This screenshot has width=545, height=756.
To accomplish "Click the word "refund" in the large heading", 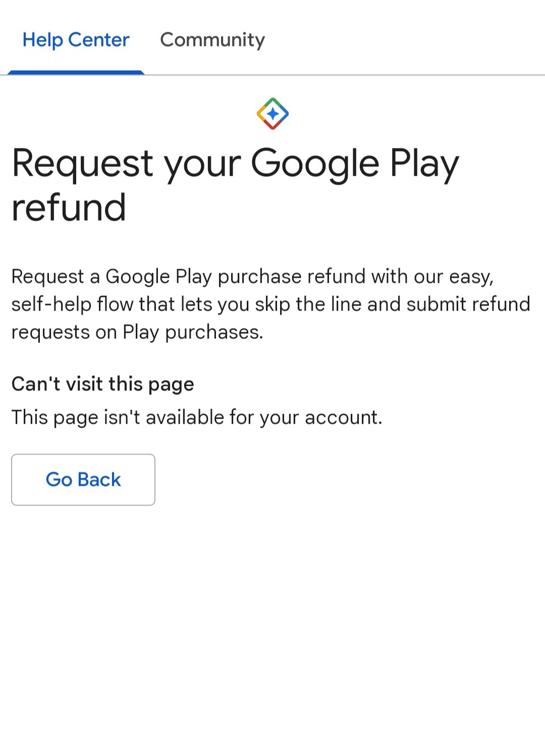I will [69, 208].
